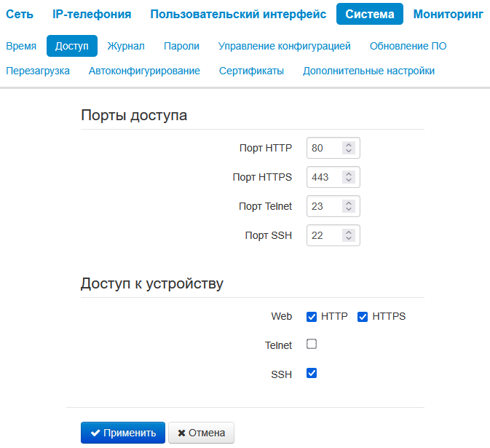The height and width of the screenshot is (448, 490).
Task: Disable HTTP web access checkbox
Action: click(x=312, y=317)
